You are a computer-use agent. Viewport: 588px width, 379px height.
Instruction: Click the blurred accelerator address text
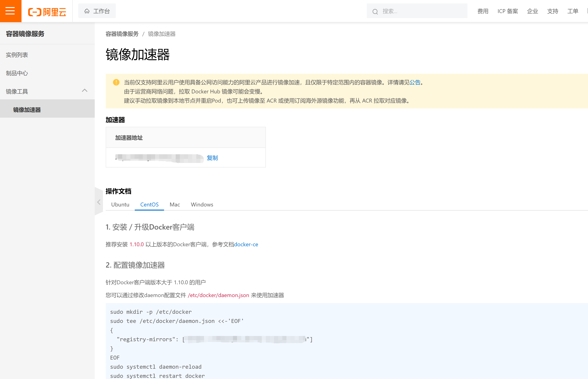pyautogui.click(x=159, y=158)
